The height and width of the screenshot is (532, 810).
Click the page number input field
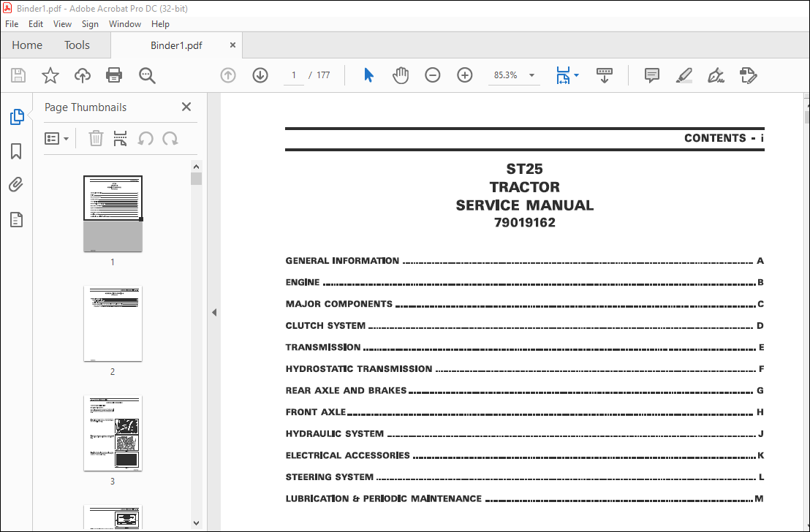(293, 75)
